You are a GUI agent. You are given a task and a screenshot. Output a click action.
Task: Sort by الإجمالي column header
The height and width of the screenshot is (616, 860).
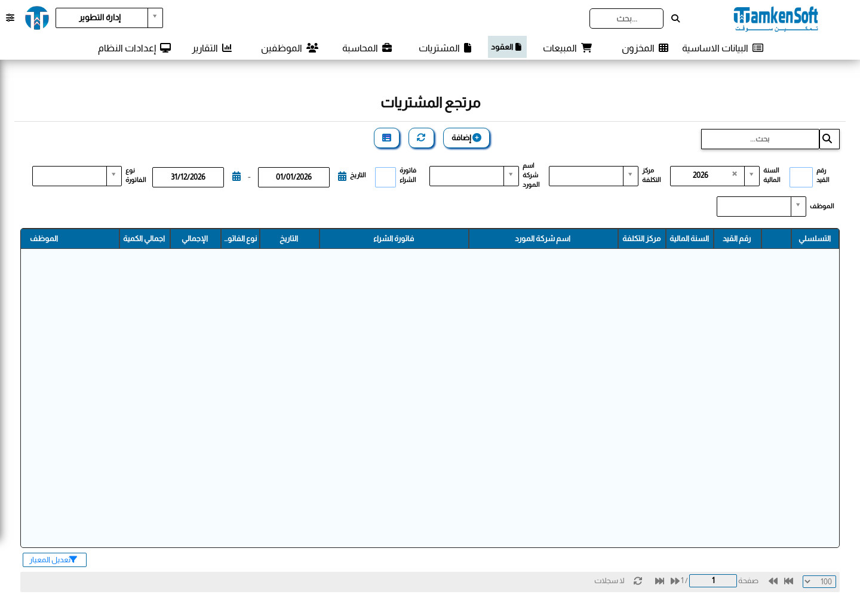(x=195, y=239)
